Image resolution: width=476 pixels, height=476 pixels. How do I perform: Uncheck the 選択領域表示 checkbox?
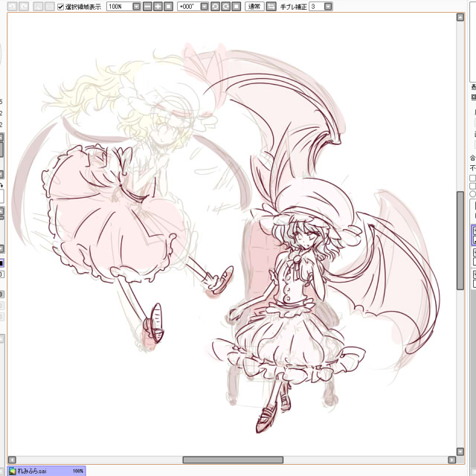(60, 7)
